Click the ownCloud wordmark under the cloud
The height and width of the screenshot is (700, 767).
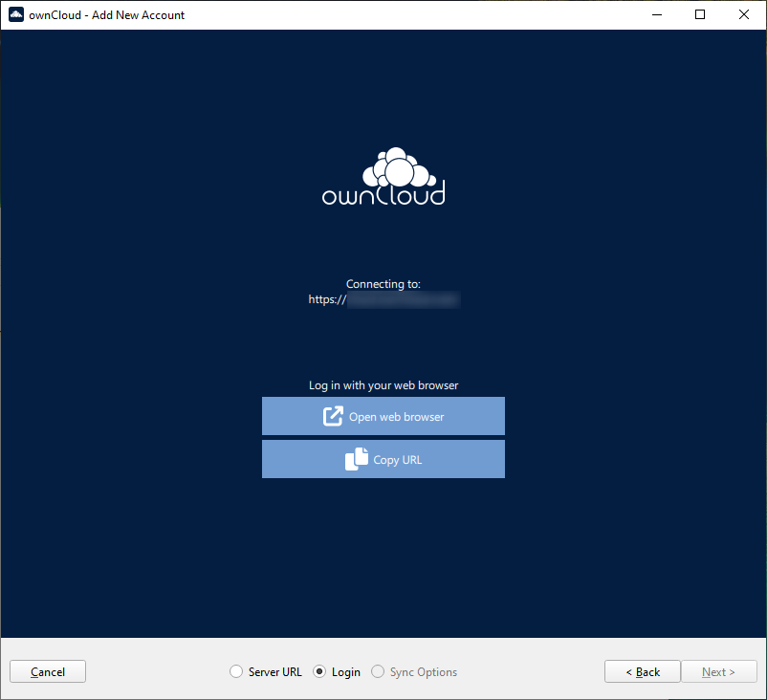point(383,195)
